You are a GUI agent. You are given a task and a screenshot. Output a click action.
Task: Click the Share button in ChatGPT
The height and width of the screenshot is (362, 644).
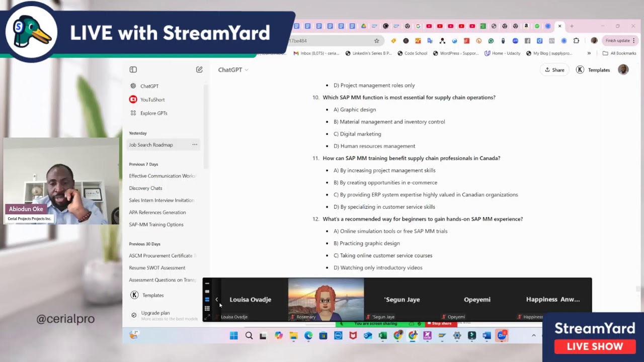554,70
